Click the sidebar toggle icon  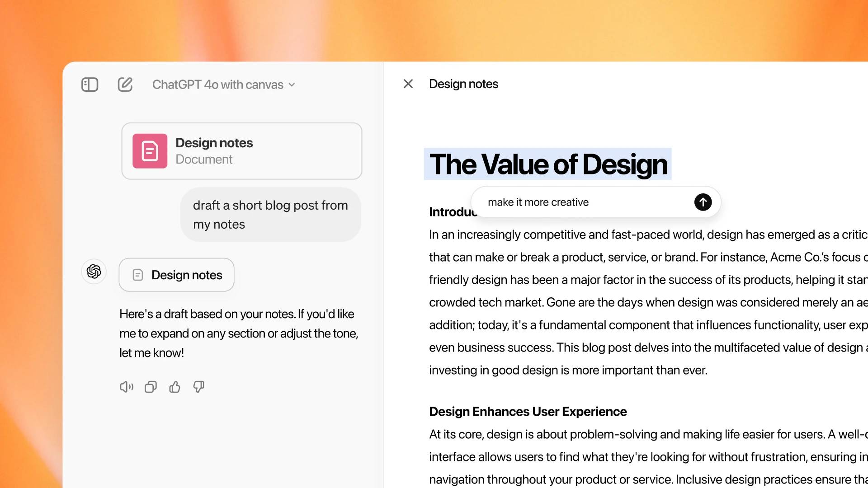tap(90, 84)
